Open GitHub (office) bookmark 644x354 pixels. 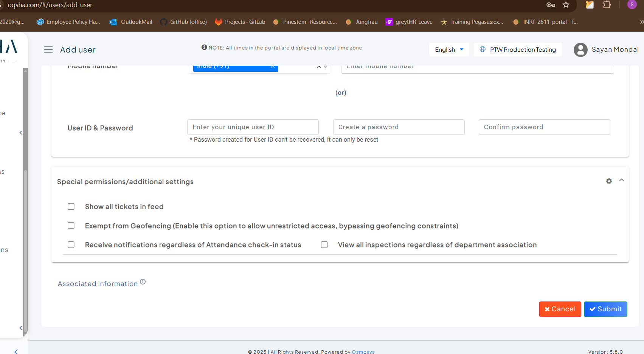pyautogui.click(x=183, y=22)
